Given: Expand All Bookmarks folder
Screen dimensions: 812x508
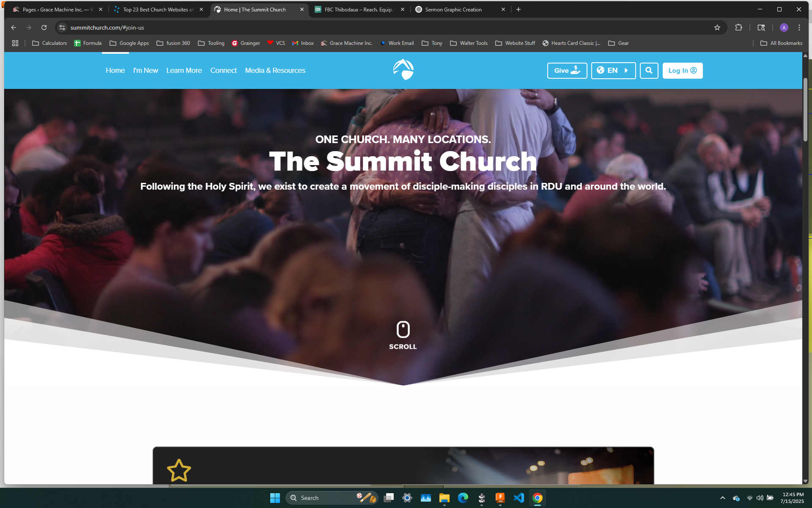Looking at the screenshot, I should [781, 43].
